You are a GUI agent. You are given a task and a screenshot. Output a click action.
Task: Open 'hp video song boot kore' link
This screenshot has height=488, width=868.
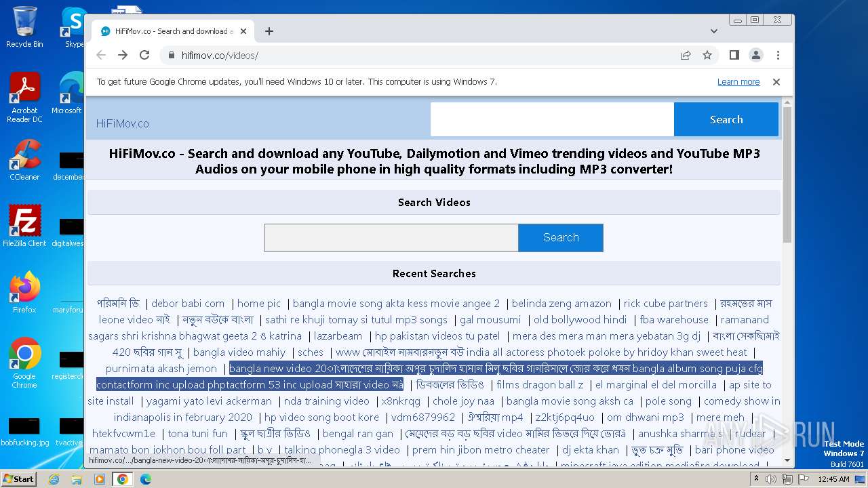[321, 418]
